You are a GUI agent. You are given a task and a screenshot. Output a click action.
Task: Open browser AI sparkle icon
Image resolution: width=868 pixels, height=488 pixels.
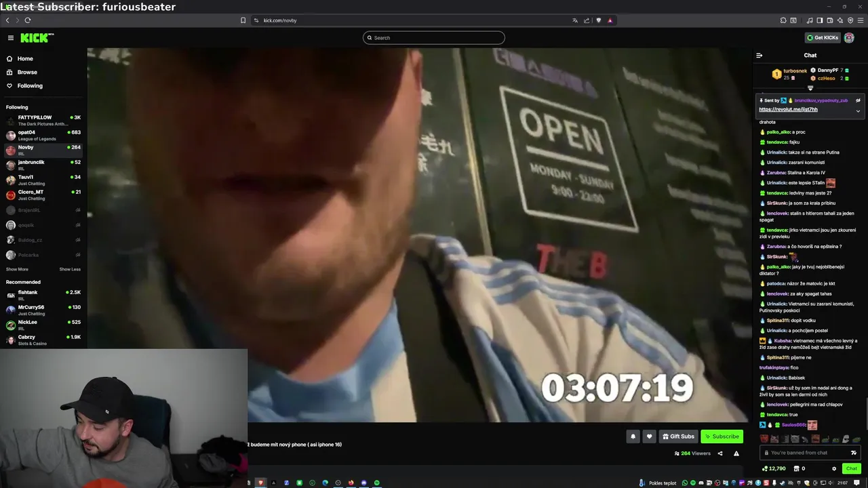840,20
